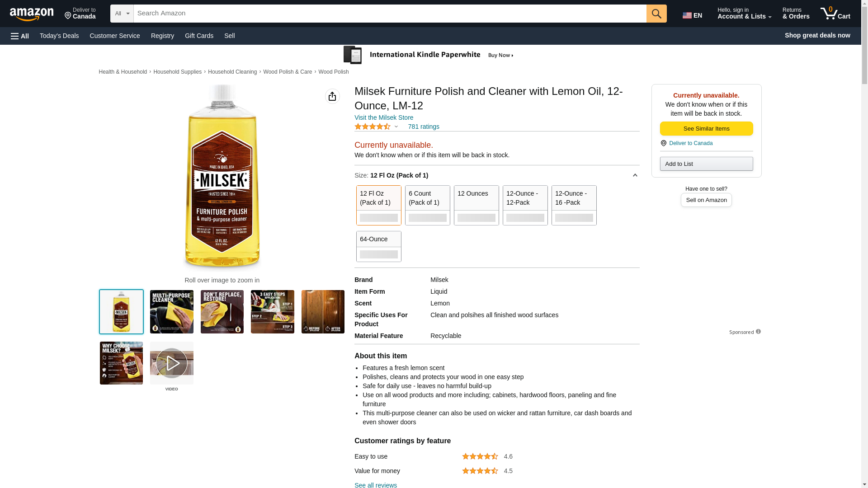The width and height of the screenshot is (868, 488).
Task: Click the Sponsored info icon
Action: pyautogui.click(x=758, y=332)
